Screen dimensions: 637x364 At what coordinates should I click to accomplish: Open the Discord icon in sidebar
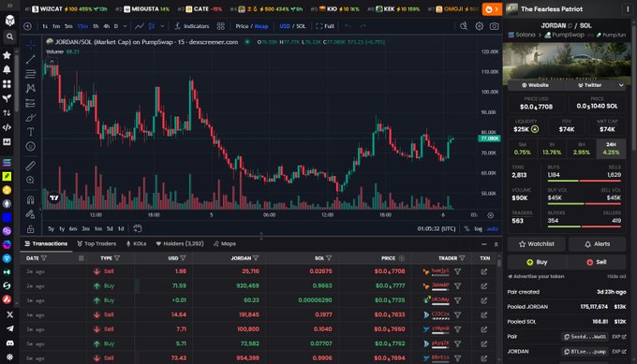[x=9, y=343]
